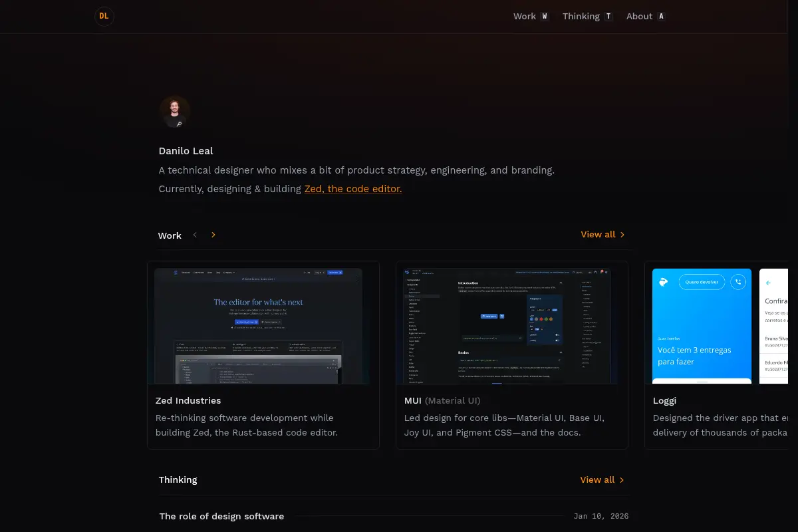Click the chevron beside Thinking 'View all'
798x532 pixels.
[622, 480]
